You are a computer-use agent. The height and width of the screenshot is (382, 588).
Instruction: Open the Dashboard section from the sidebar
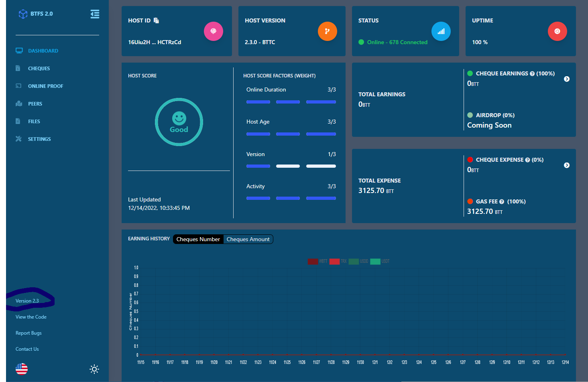(43, 51)
